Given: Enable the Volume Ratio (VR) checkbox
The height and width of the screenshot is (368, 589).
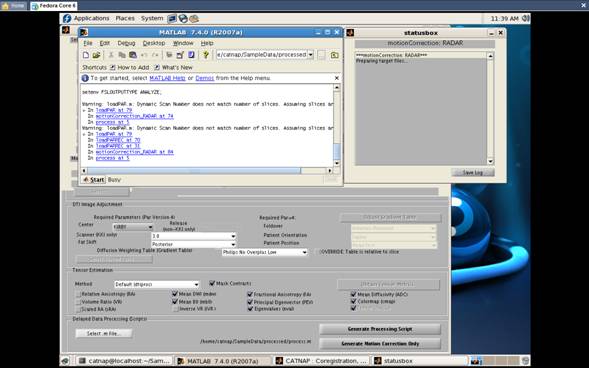Looking at the screenshot, I should click(x=79, y=302).
